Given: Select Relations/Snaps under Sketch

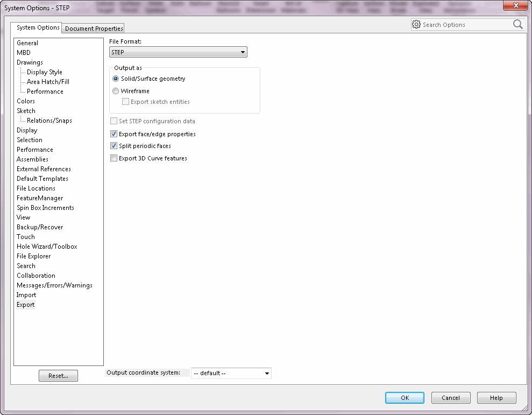Looking at the screenshot, I should click(x=49, y=120).
